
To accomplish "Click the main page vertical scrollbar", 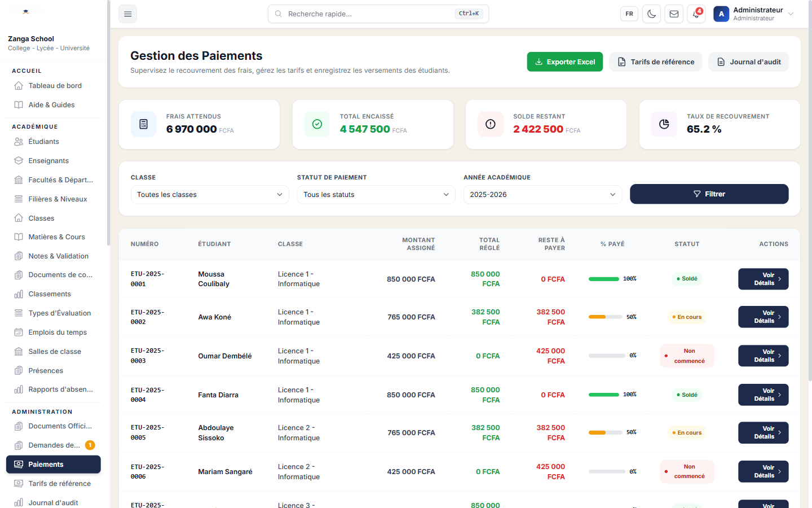I will [810, 192].
